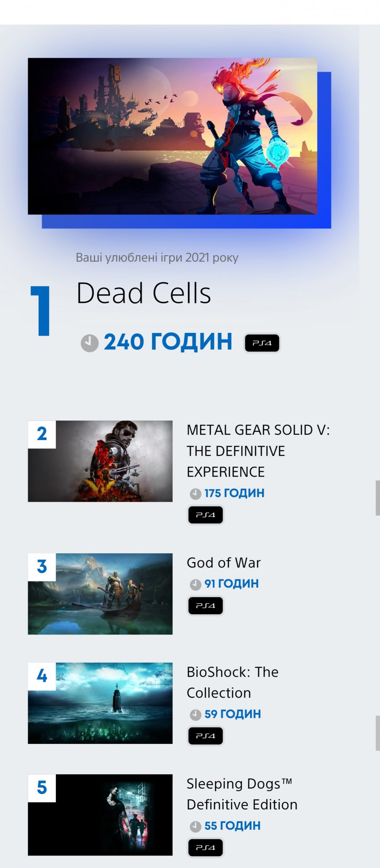
Task: Click the PS4 badge under God of War
Action: pyautogui.click(x=206, y=606)
